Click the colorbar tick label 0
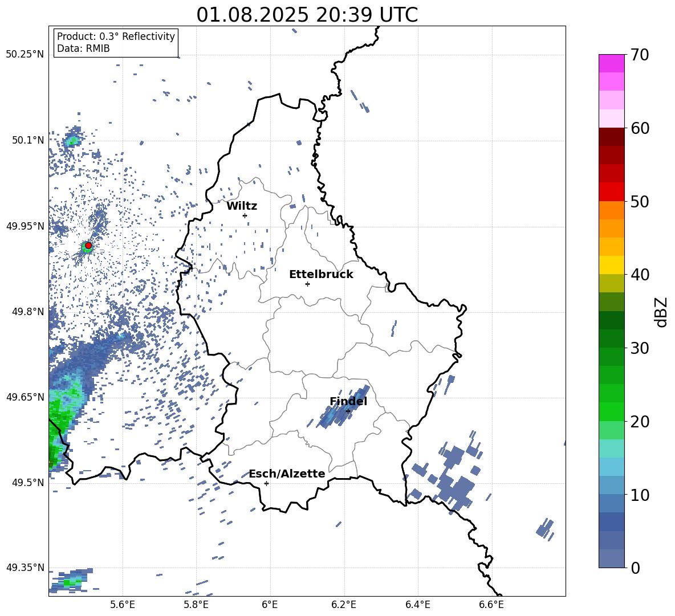 coord(636,568)
